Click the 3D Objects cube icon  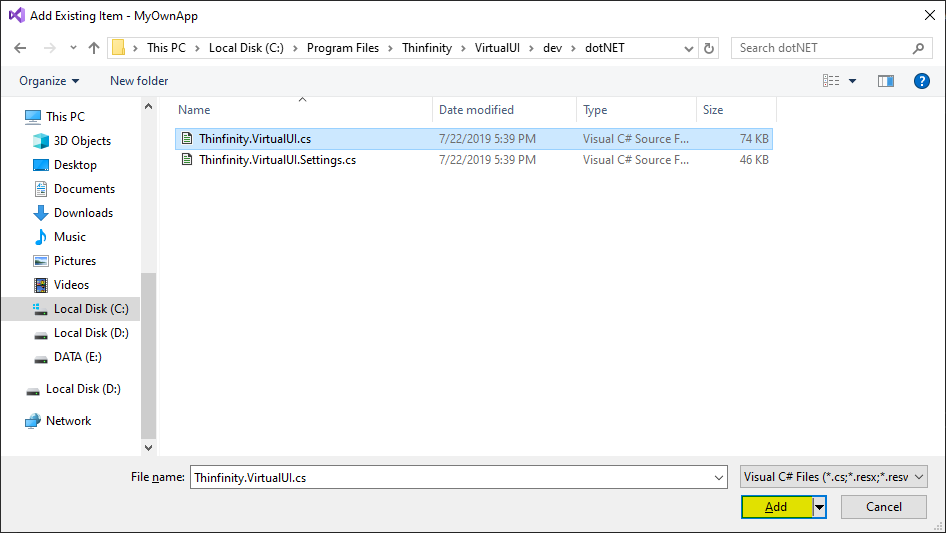click(x=40, y=141)
